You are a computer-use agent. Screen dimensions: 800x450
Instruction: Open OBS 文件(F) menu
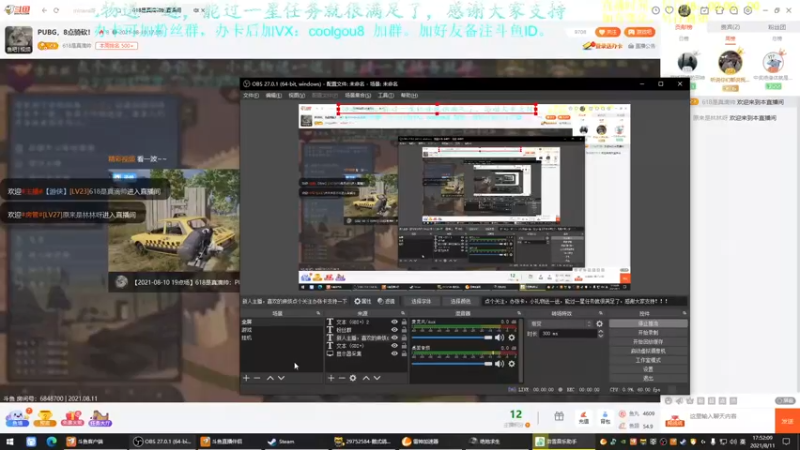coord(251,95)
